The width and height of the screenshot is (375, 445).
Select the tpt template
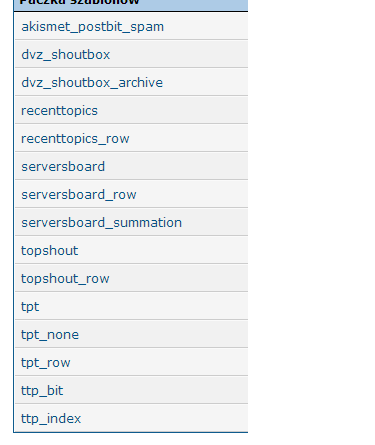(x=30, y=307)
